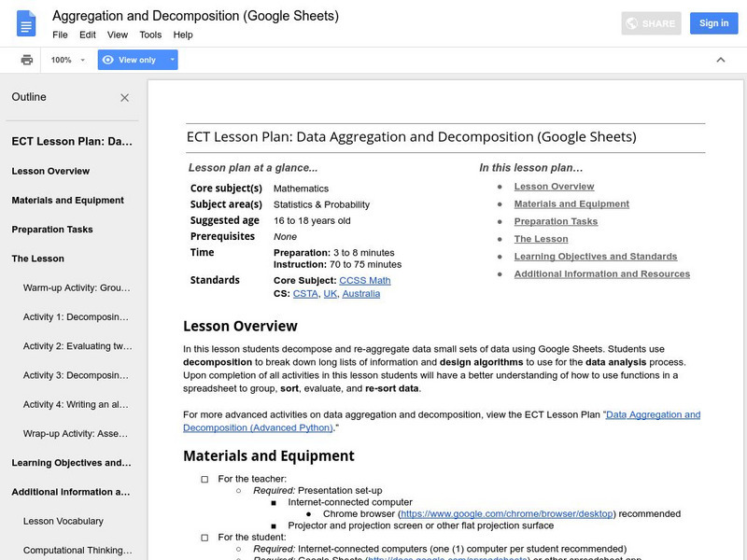Open the File menu
747x560 pixels.
point(60,35)
